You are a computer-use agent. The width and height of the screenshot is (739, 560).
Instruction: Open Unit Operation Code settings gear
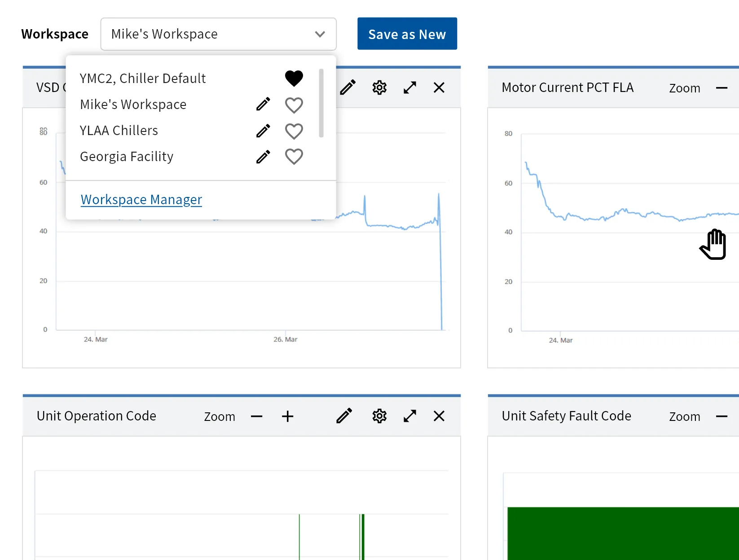click(x=379, y=416)
